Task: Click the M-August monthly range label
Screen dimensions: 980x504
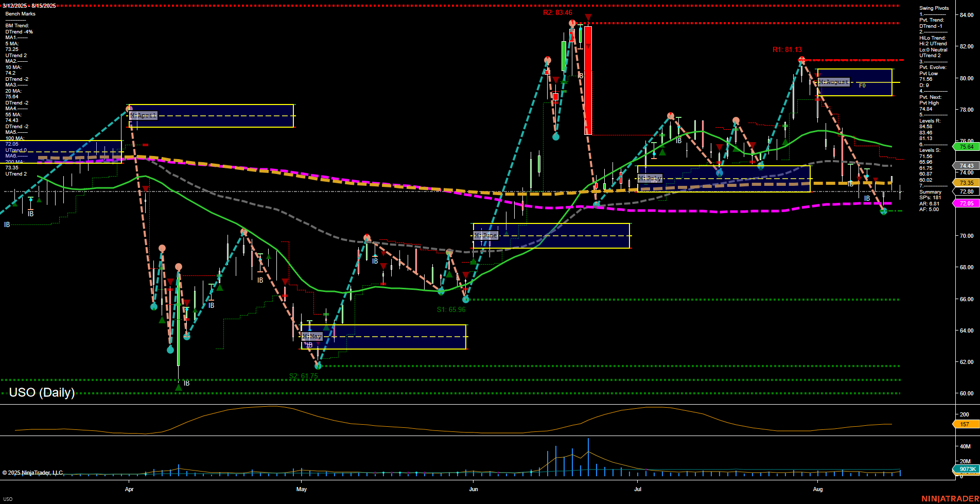Action: (x=833, y=82)
